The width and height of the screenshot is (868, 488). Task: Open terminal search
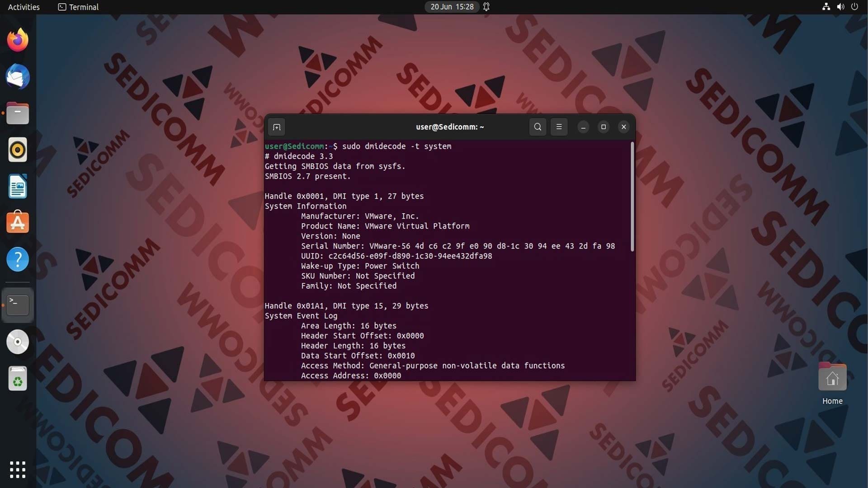538,127
